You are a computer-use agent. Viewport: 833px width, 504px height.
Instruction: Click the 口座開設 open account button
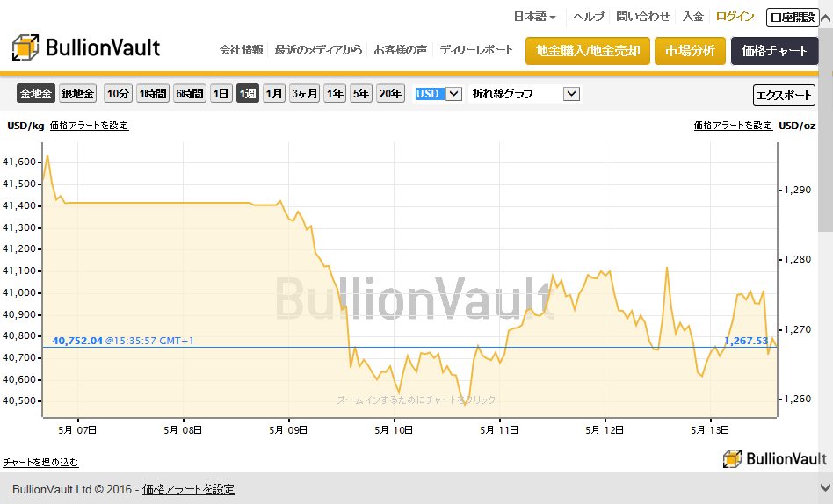(x=793, y=18)
